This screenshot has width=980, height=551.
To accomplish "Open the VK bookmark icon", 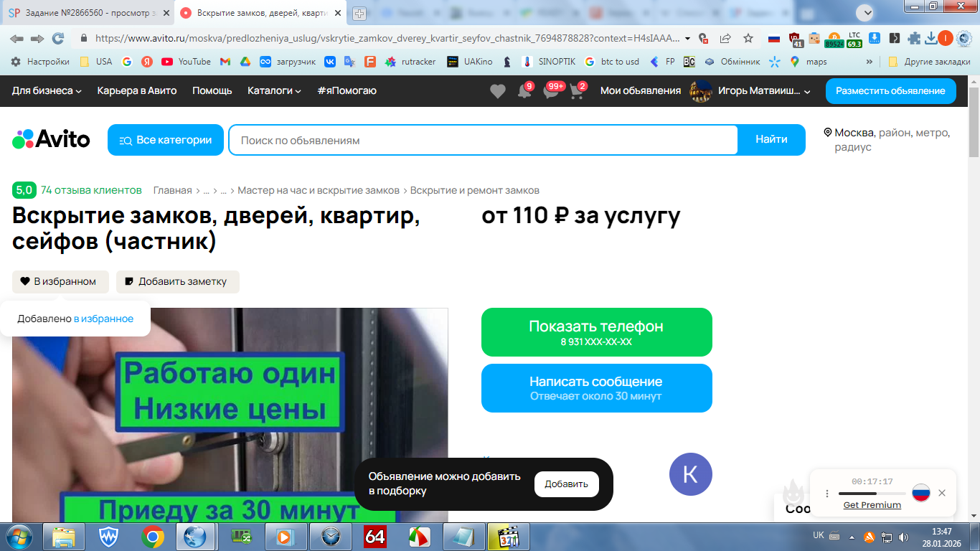I will coord(330,62).
